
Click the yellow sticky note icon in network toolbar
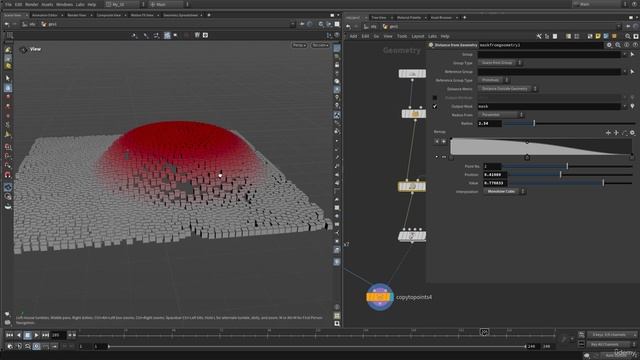tap(598, 36)
